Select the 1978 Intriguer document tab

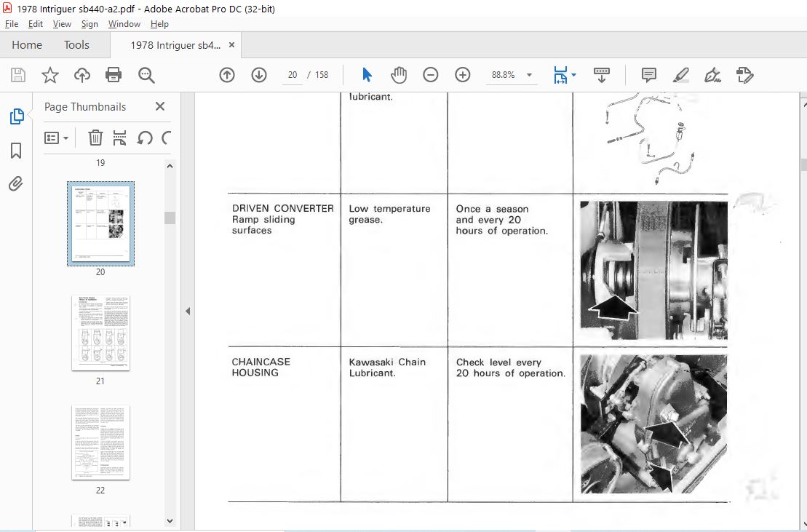(x=175, y=45)
